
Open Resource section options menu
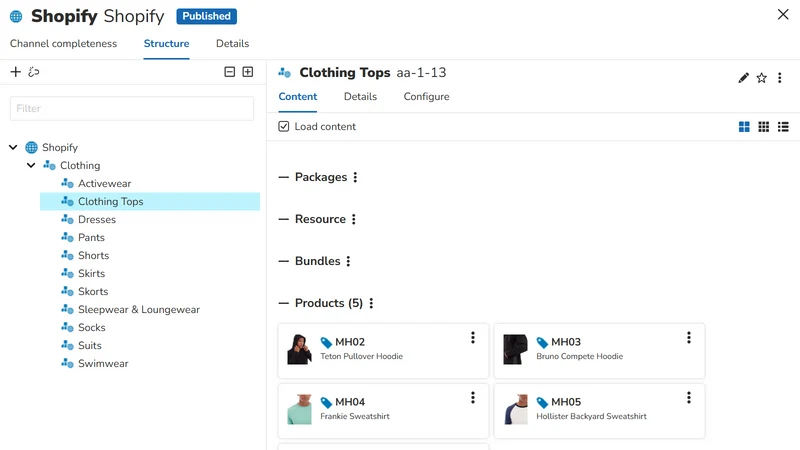[354, 219]
